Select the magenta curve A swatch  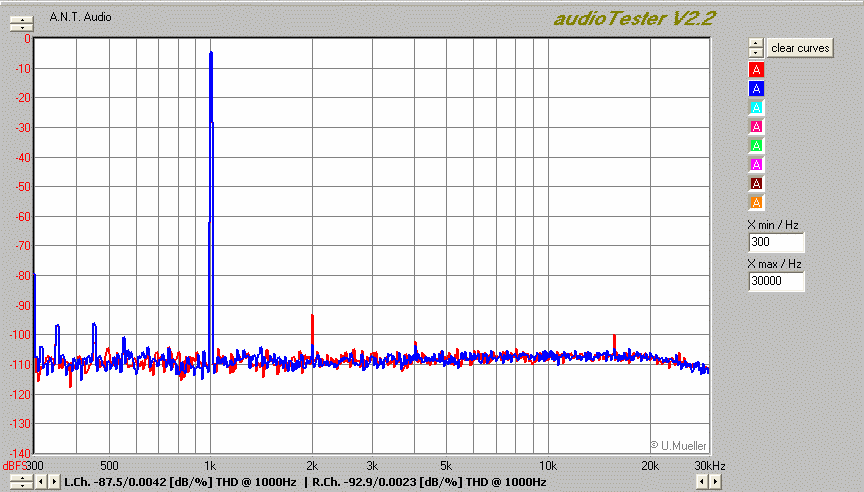(x=756, y=164)
